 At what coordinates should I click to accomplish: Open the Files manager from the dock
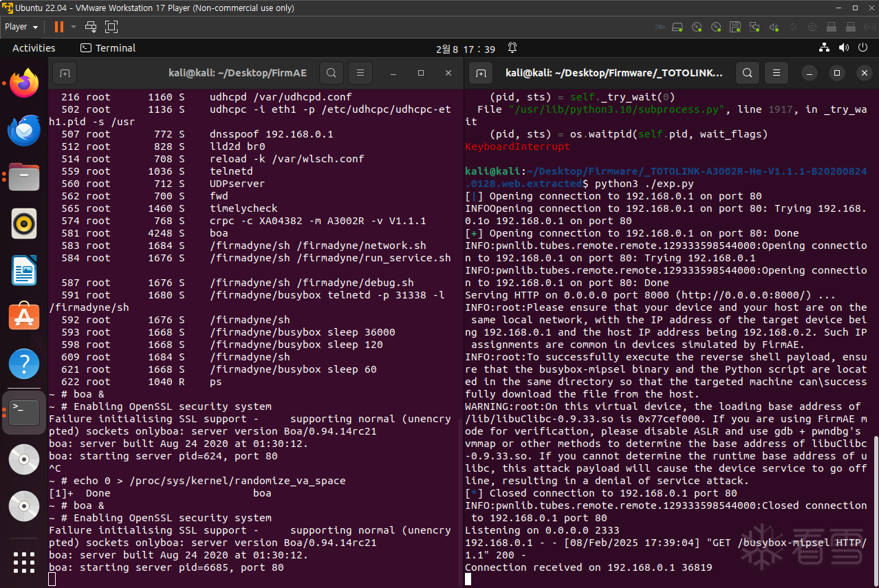(24, 177)
